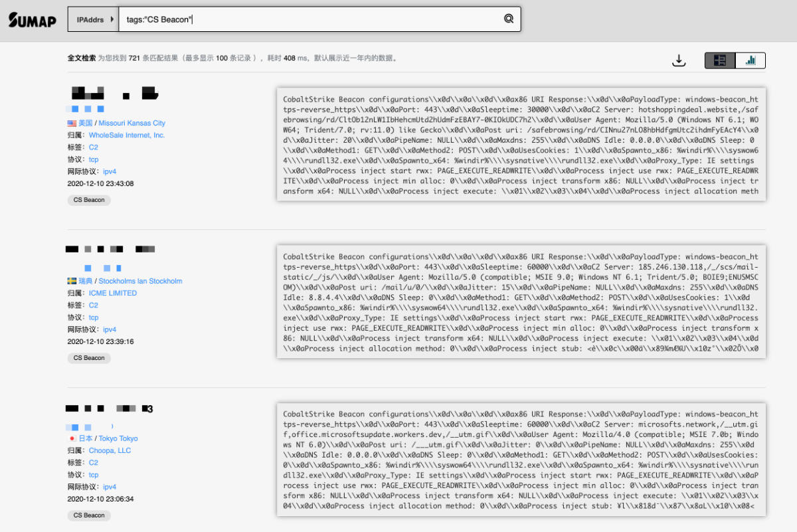
Task: Click the C2 tag in Missouri result
Action: tap(94, 147)
